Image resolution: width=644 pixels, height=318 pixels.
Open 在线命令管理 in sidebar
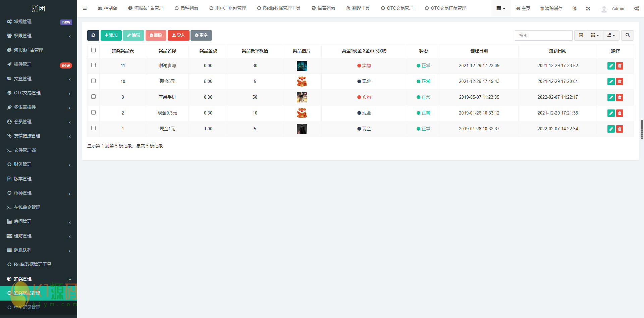pyautogui.click(x=39, y=207)
